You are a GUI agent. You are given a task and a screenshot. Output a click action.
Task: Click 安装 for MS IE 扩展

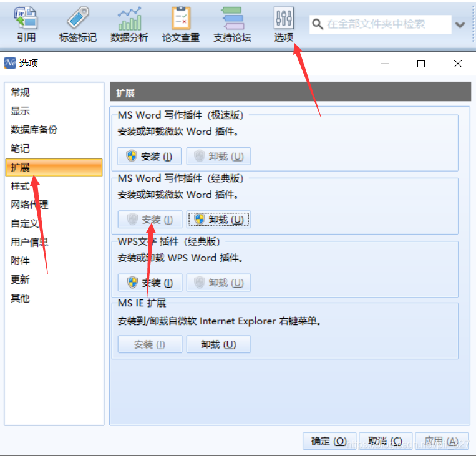(150, 344)
